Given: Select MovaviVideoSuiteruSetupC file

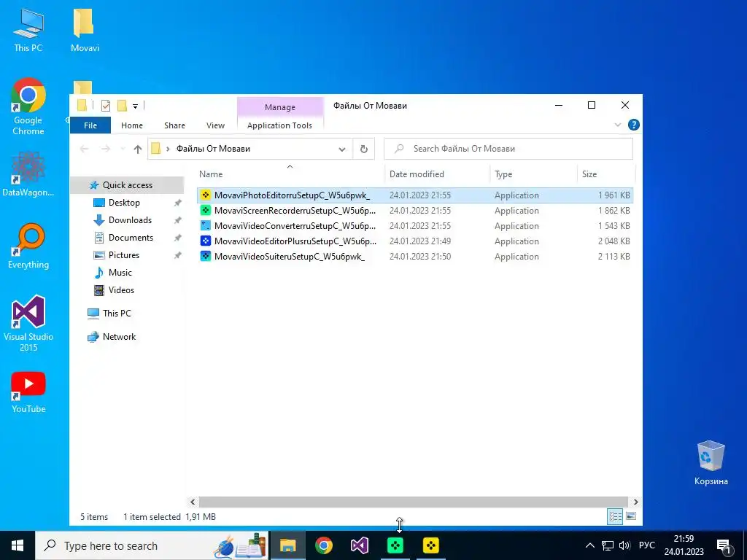Looking at the screenshot, I should pos(415,256).
